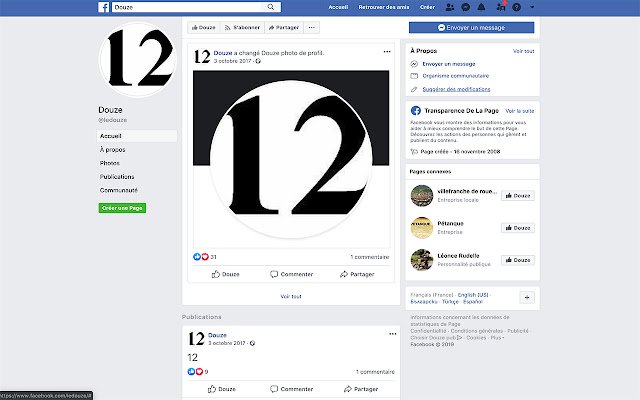Click the Partager arrow icon under photo
Image resolution: width=640 pixels, height=400 pixels.
tap(344, 274)
